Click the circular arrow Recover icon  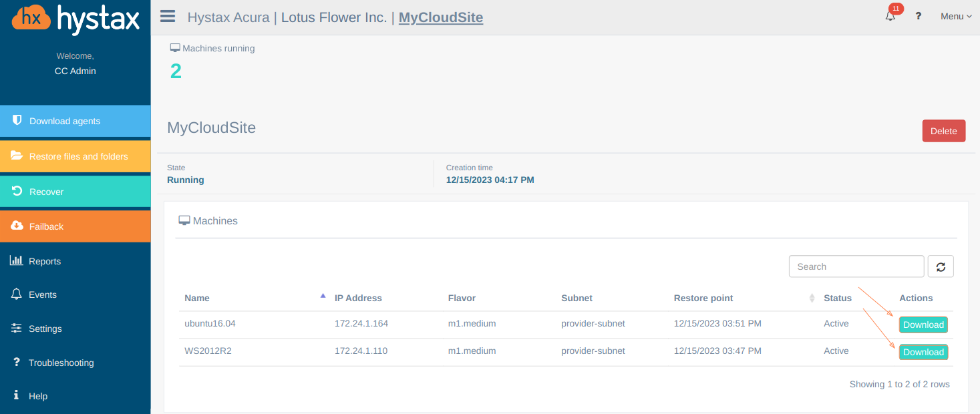point(17,191)
